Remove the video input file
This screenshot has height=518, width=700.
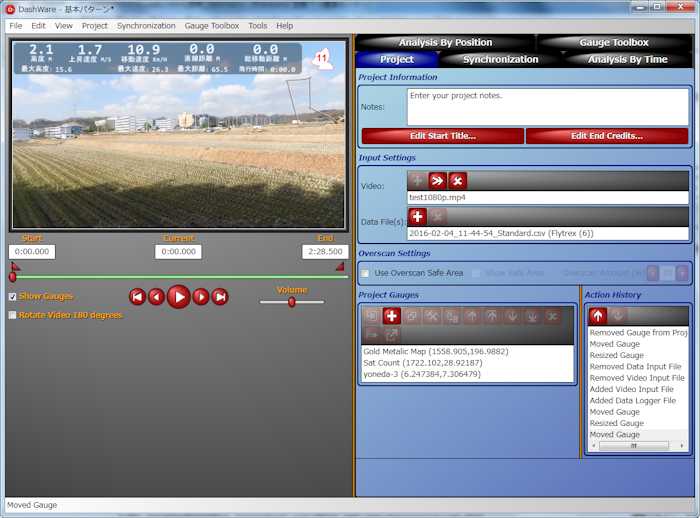point(458,181)
